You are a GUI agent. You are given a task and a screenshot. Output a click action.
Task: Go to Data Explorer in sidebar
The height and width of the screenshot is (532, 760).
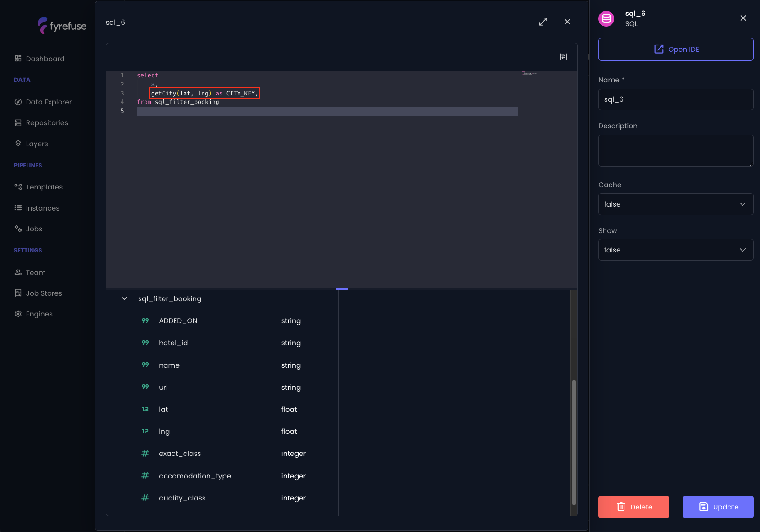tap(49, 102)
